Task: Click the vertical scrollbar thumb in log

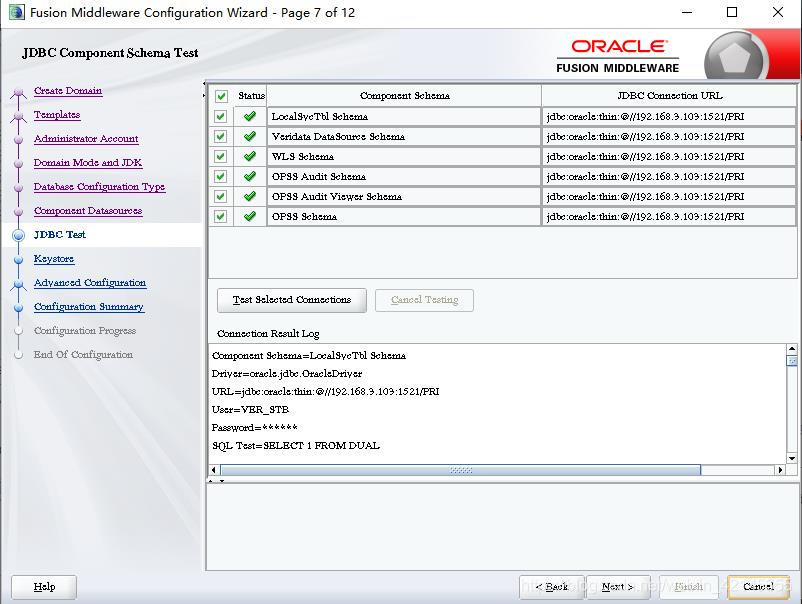Action: pos(792,361)
